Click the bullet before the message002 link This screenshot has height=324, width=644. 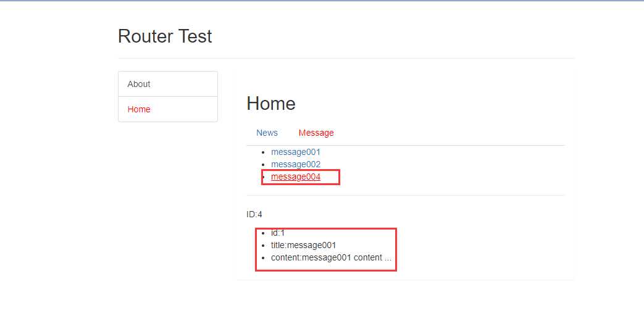264,165
